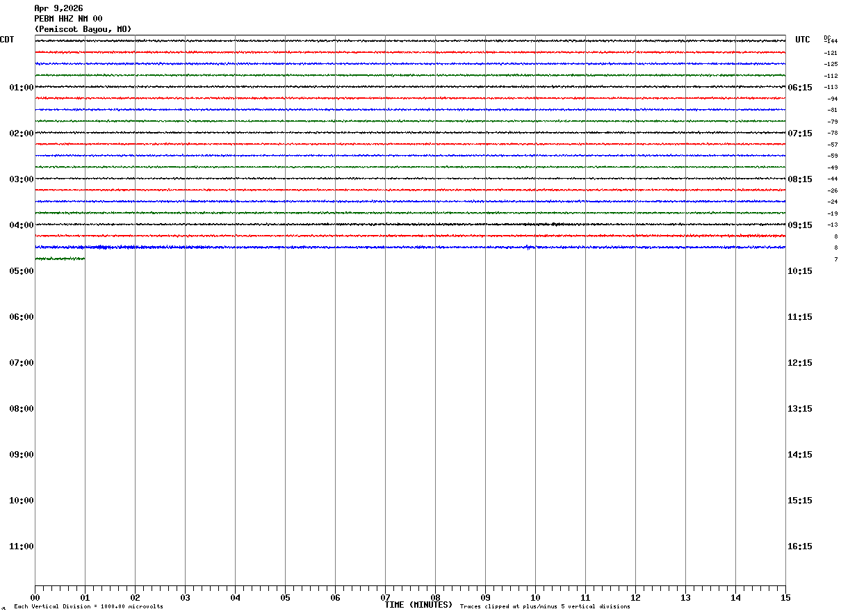This screenshot has width=841, height=616.
Task: Click the DC offset value -49
Action: click(x=833, y=168)
